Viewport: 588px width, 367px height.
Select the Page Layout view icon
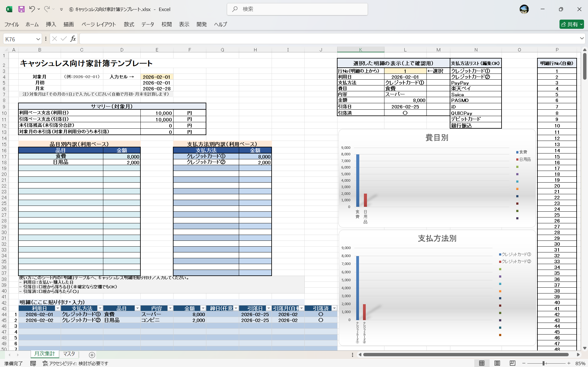(x=497, y=363)
